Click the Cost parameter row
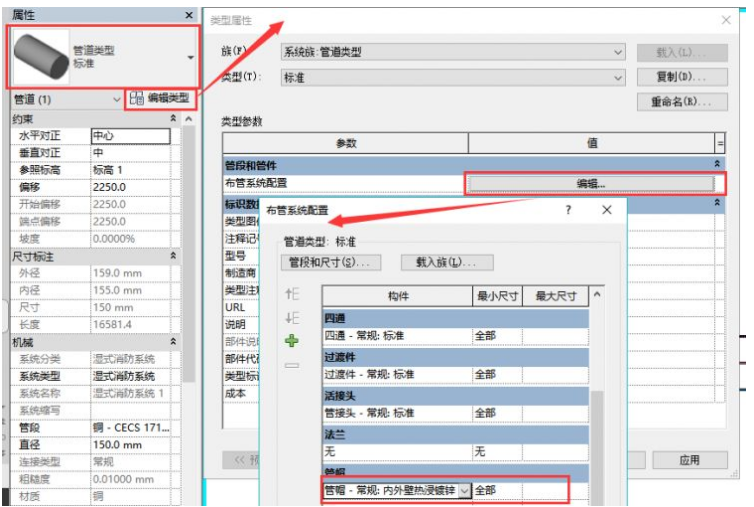 click(x=241, y=393)
